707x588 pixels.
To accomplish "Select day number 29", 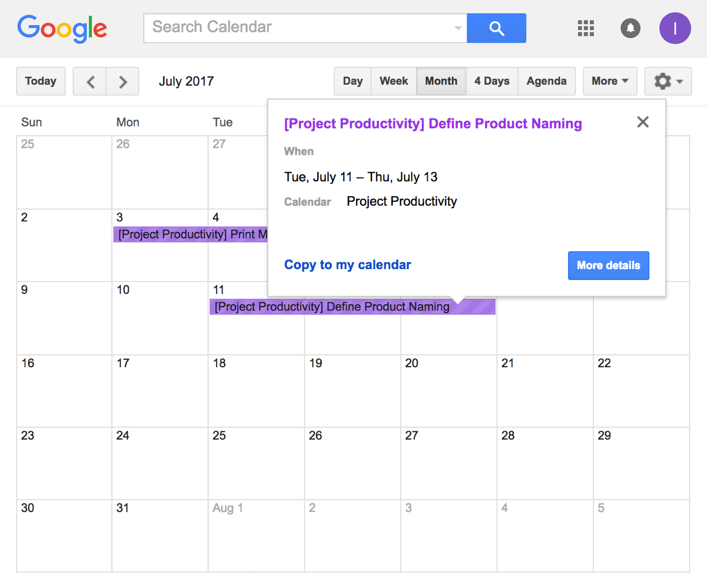I will click(604, 436).
